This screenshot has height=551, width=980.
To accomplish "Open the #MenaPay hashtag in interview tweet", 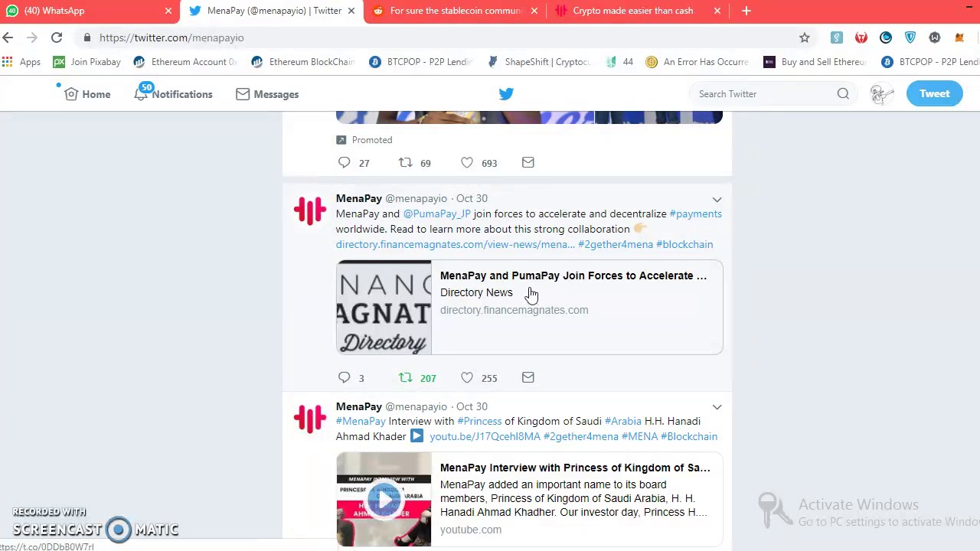I will pyautogui.click(x=361, y=421).
